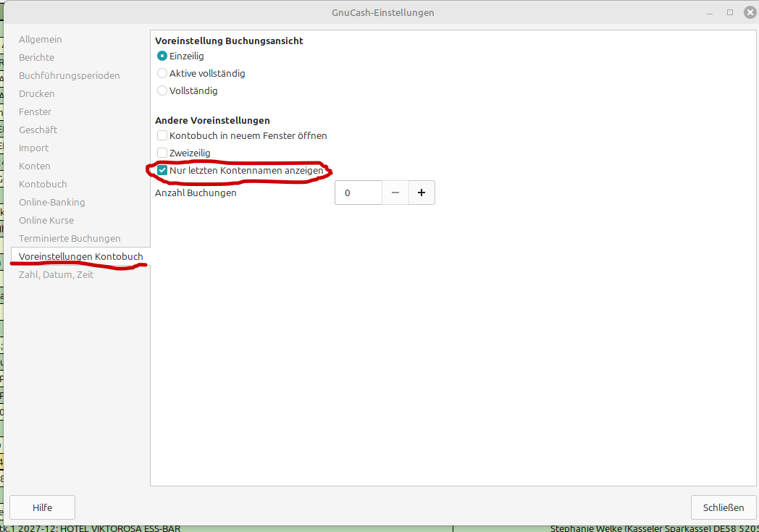
Task: Select the Kontobuch page
Action: 43,185
